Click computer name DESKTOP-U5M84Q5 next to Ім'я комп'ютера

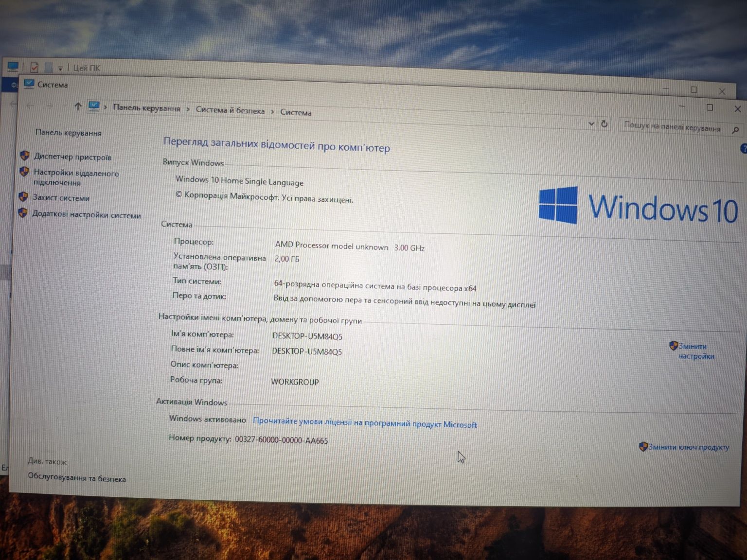click(x=307, y=336)
